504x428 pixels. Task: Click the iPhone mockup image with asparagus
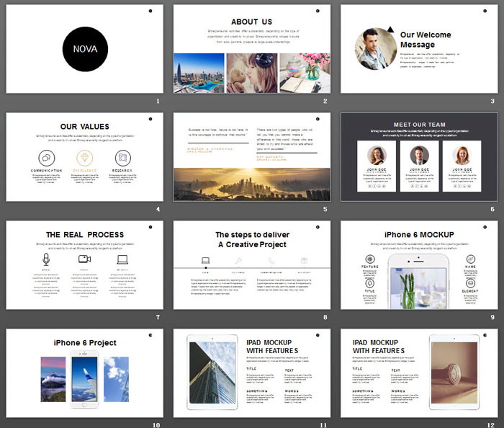(418, 282)
